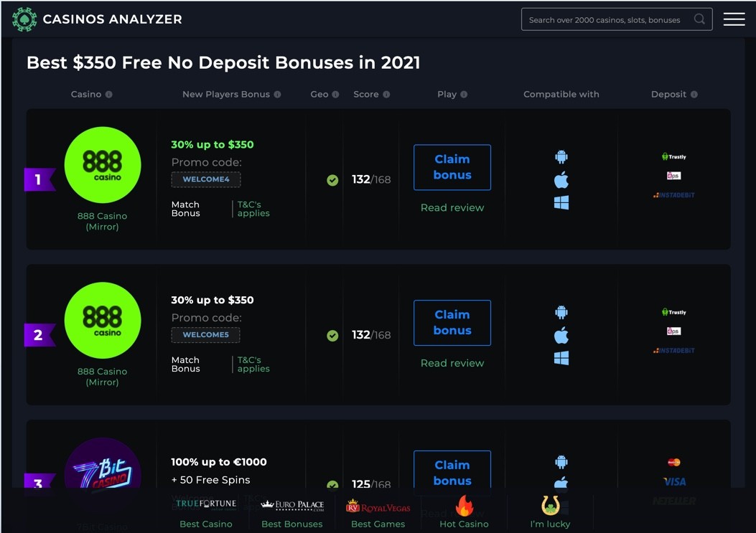
Task: Click the 7Bit Casino logo
Action: [x=103, y=463]
